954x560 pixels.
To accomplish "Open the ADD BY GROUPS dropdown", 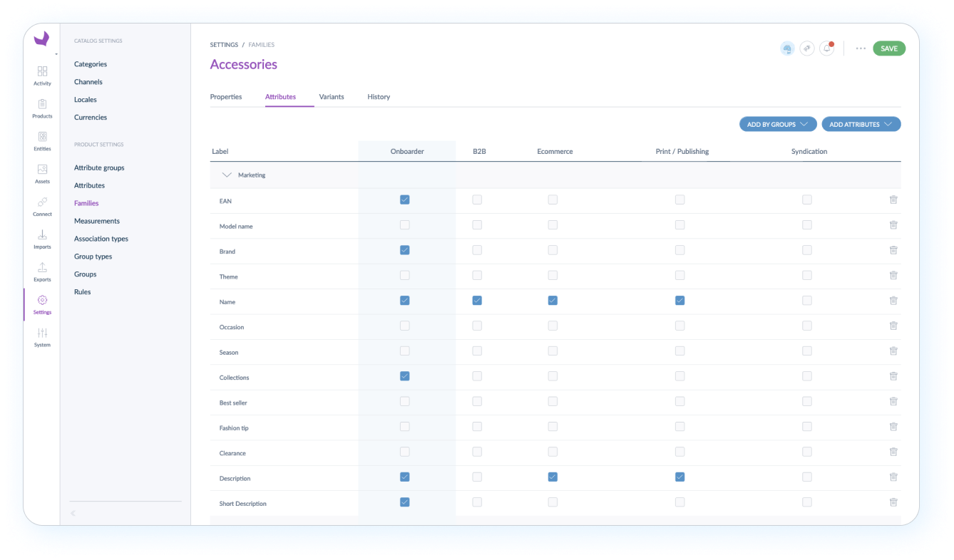I will 777,123.
